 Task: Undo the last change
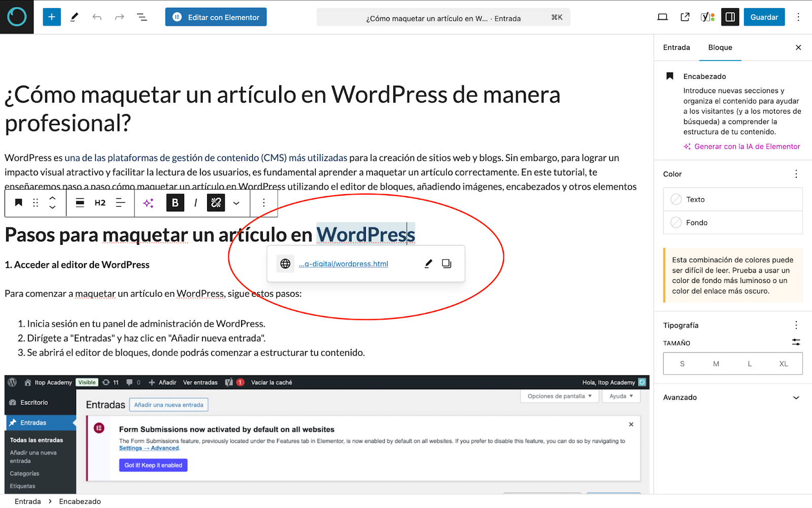pyautogui.click(x=97, y=17)
